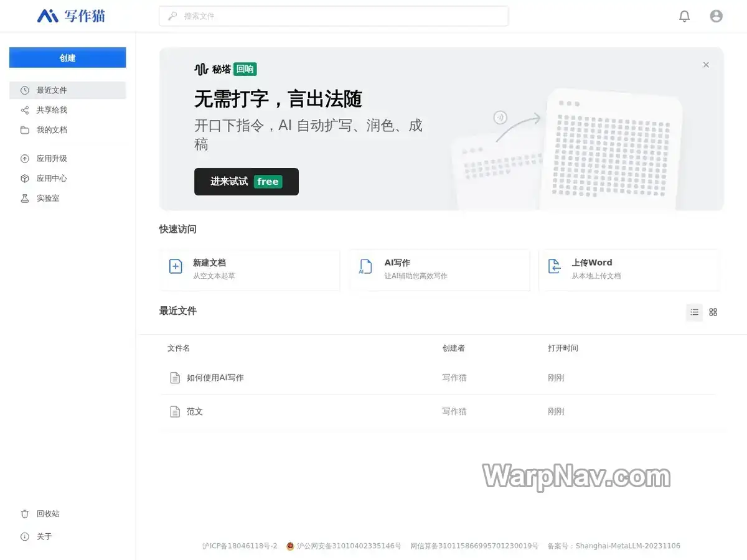Focus the 搜索文件 search field
The height and width of the screenshot is (560, 747).
pos(334,16)
